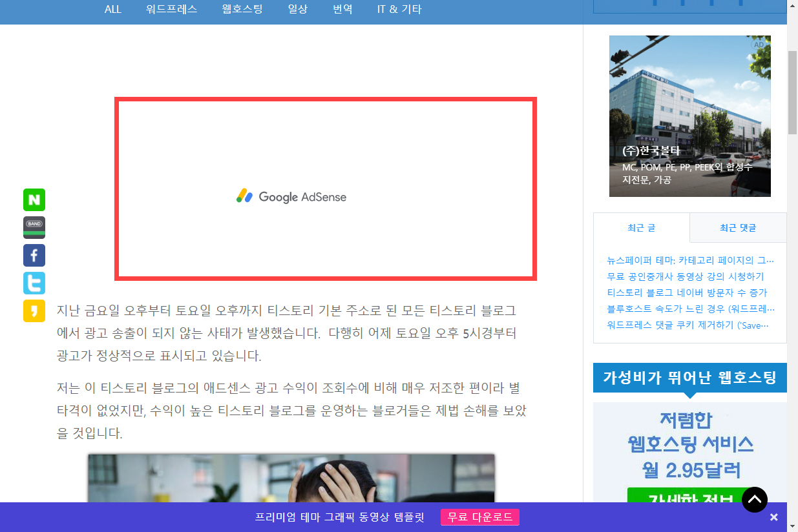Share post via KakaoStory yellow icon

(34, 311)
